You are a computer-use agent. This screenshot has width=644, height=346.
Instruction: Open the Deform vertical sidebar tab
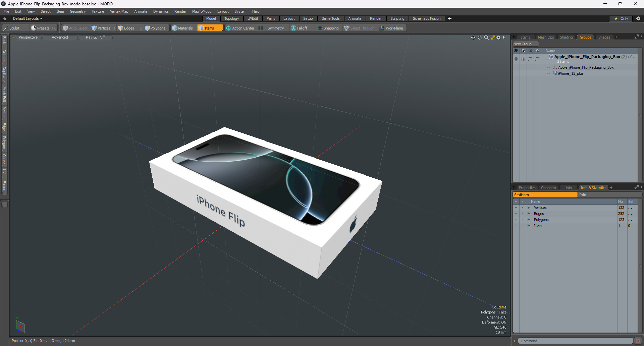4,56
